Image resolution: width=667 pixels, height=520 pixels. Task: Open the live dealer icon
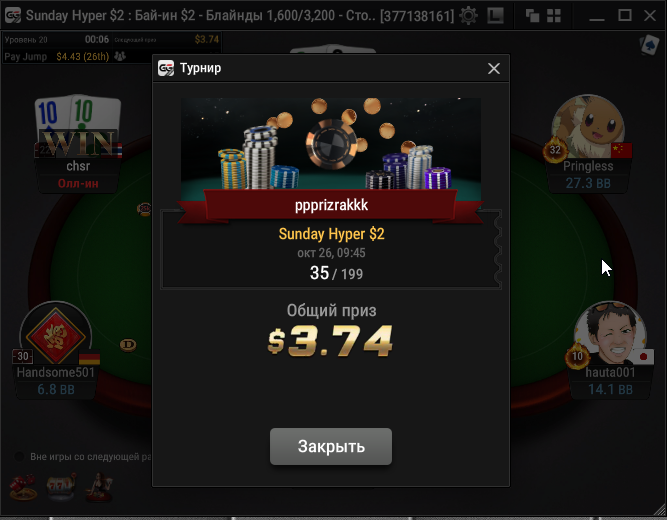tap(99, 487)
